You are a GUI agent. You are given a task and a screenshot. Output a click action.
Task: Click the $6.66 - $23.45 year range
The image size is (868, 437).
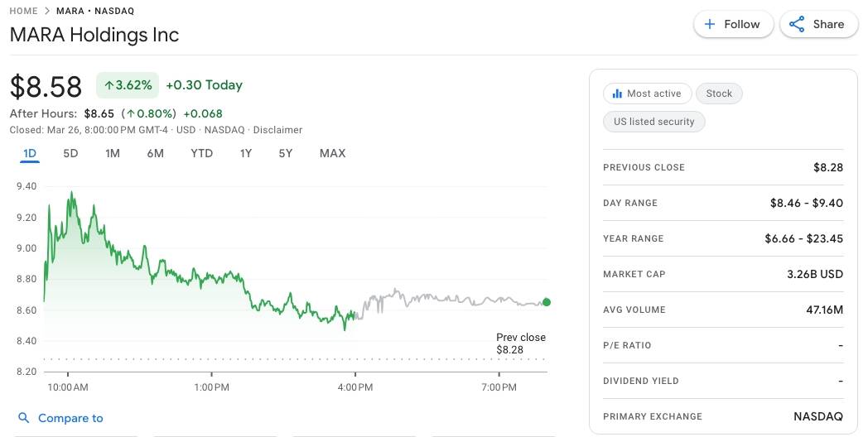click(x=803, y=238)
